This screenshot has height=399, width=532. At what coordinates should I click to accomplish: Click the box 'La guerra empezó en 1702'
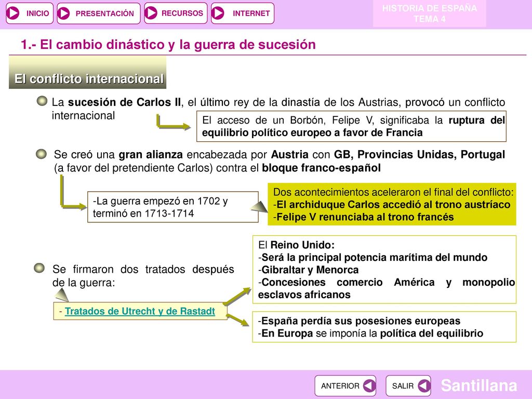pos(173,207)
